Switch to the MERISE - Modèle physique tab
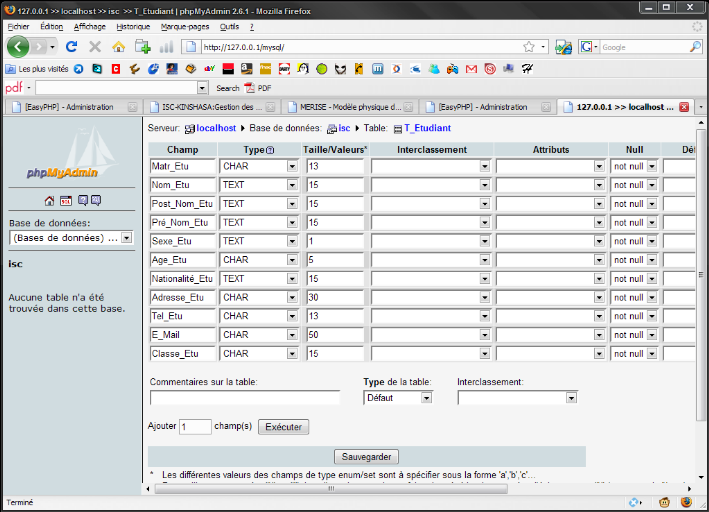 (348, 107)
